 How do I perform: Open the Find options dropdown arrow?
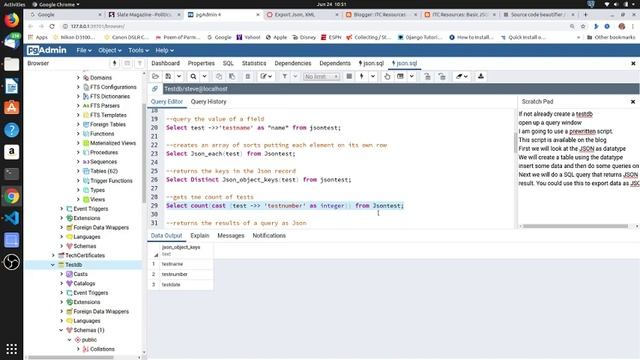[204, 76]
